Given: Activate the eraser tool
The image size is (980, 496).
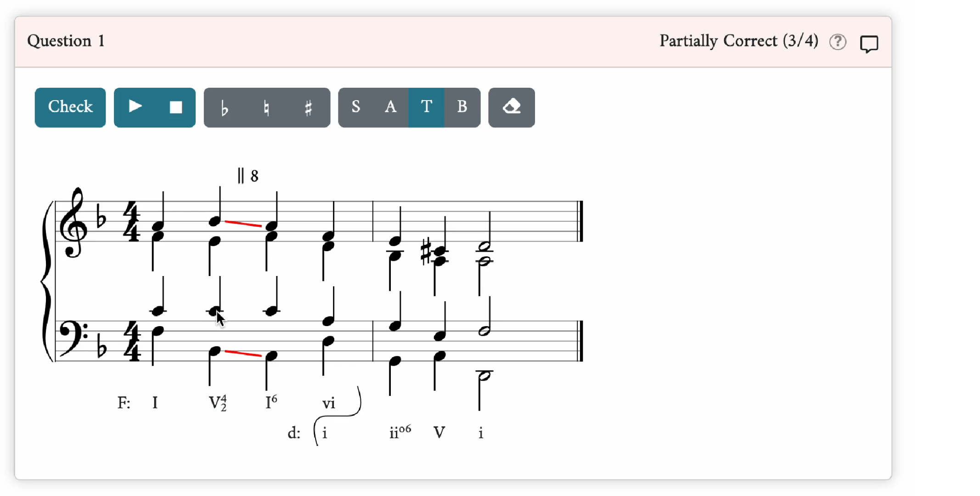Looking at the screenshot, I should coord(511,107).
